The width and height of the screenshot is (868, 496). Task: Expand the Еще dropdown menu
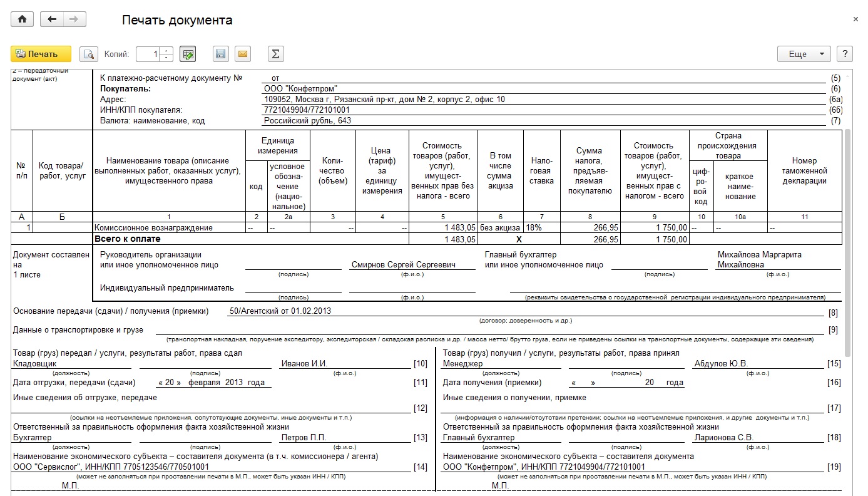coord(804,54)
